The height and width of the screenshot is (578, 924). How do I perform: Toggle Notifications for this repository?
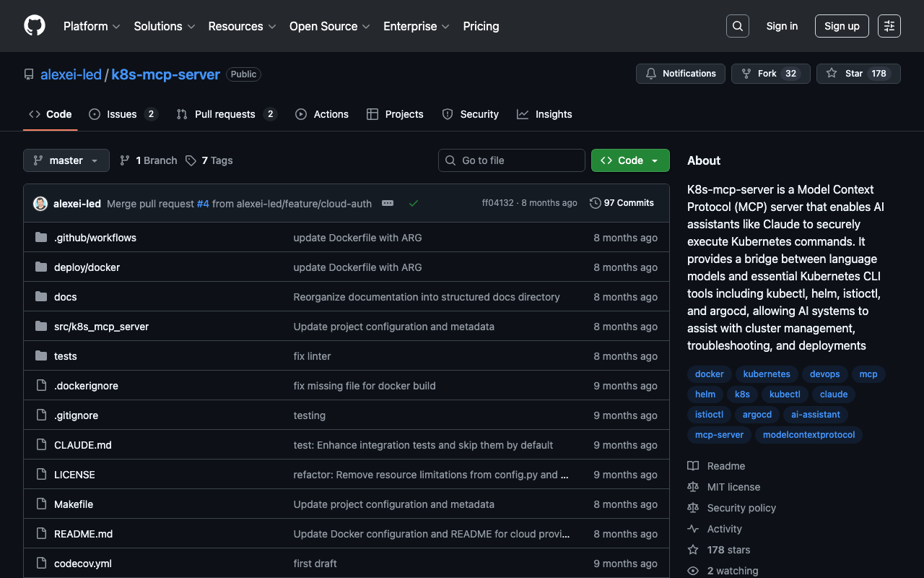(x=681, y=74)
